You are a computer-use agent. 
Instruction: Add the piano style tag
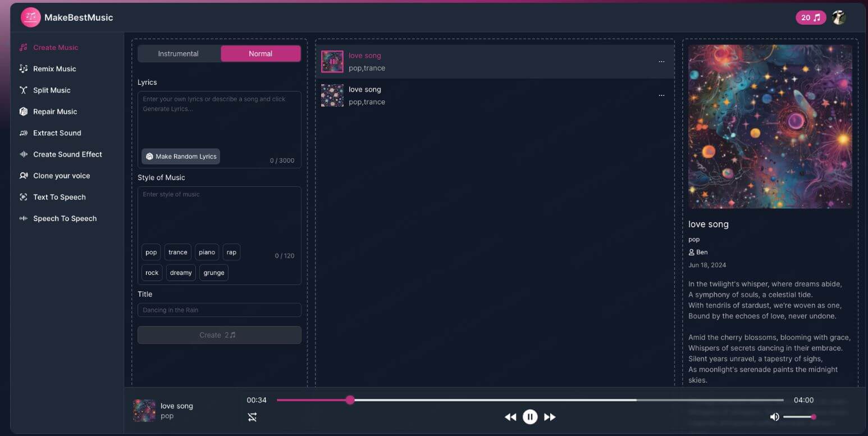pyautogui.click(x=207, y=253)
